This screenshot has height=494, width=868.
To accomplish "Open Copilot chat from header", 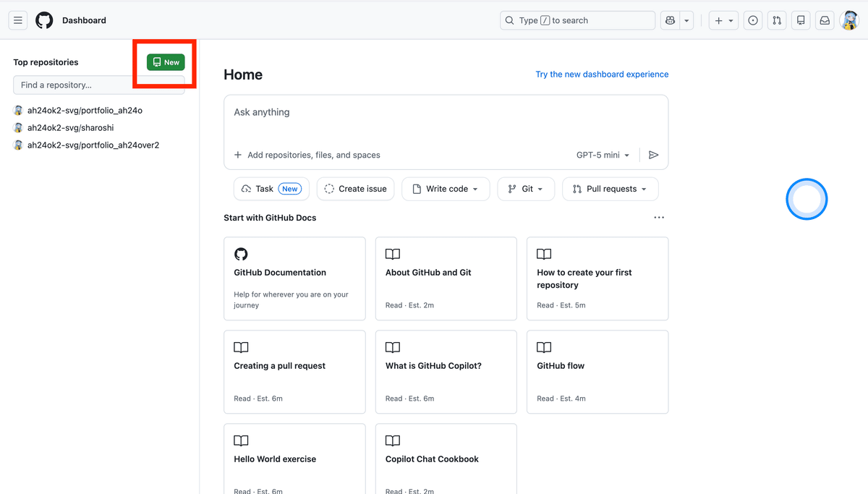I will [x=671, y=20].
